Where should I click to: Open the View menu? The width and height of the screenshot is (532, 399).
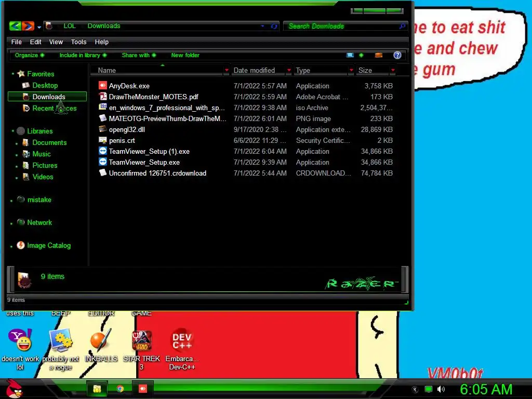coord(56,42)
